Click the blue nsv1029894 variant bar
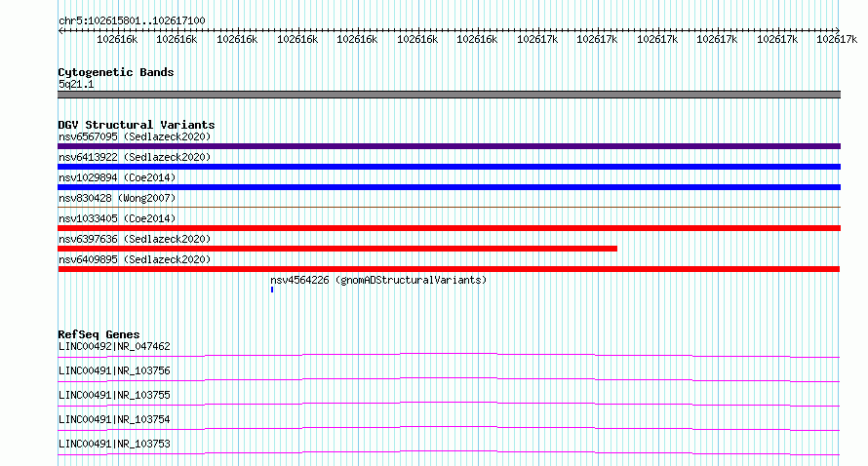 tap(449, 187)
